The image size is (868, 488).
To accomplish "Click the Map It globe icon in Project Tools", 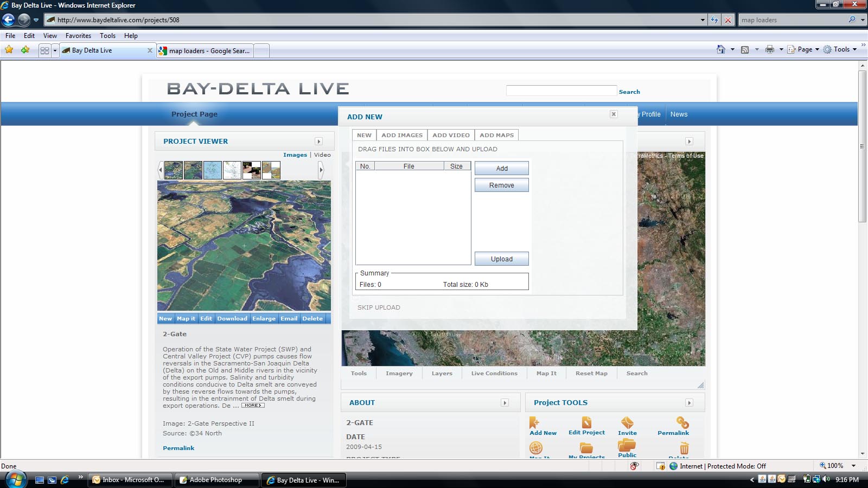I will pyautogui.click(x=536, y=448).
